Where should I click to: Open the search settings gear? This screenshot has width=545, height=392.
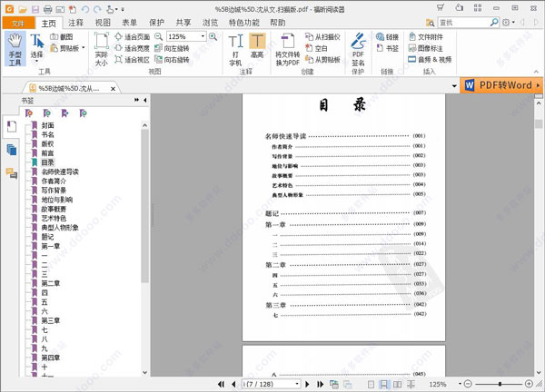point(508,23)
